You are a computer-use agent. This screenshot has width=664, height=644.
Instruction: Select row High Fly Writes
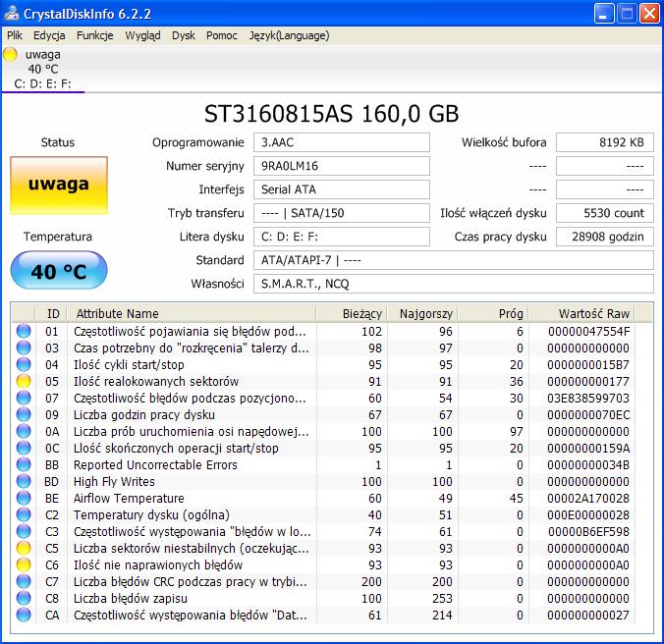325,481
